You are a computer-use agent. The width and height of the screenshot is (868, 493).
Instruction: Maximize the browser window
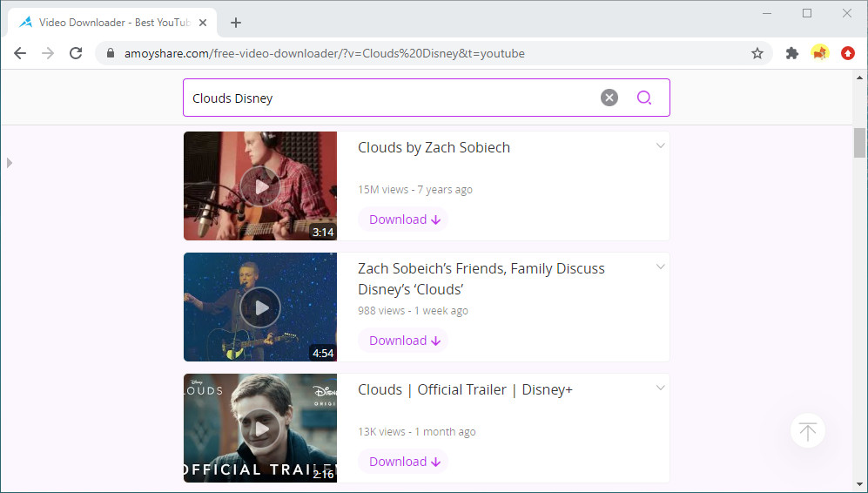point(807,13)
